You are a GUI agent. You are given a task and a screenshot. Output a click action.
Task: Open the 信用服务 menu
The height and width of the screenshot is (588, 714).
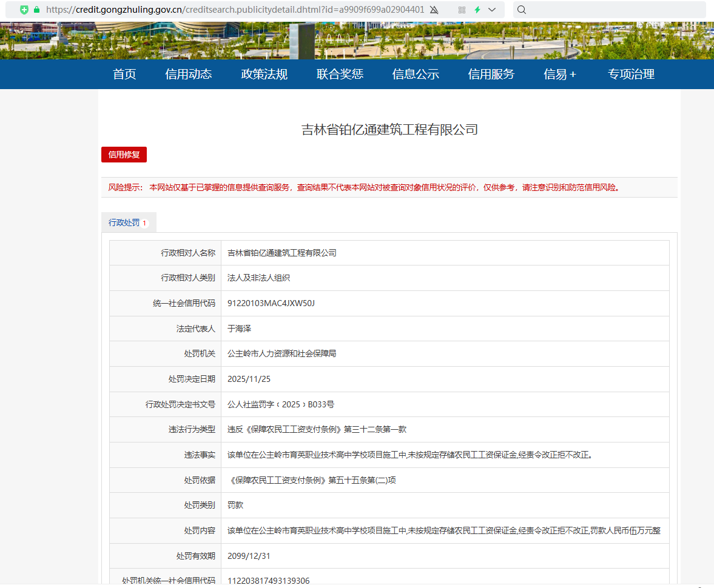tap(491, 74)
